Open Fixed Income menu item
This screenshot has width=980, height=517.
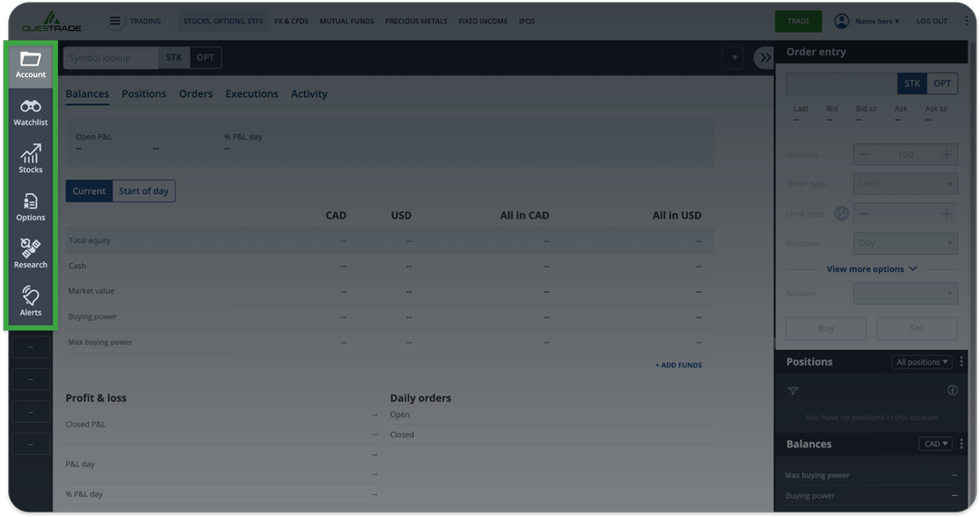483,21
